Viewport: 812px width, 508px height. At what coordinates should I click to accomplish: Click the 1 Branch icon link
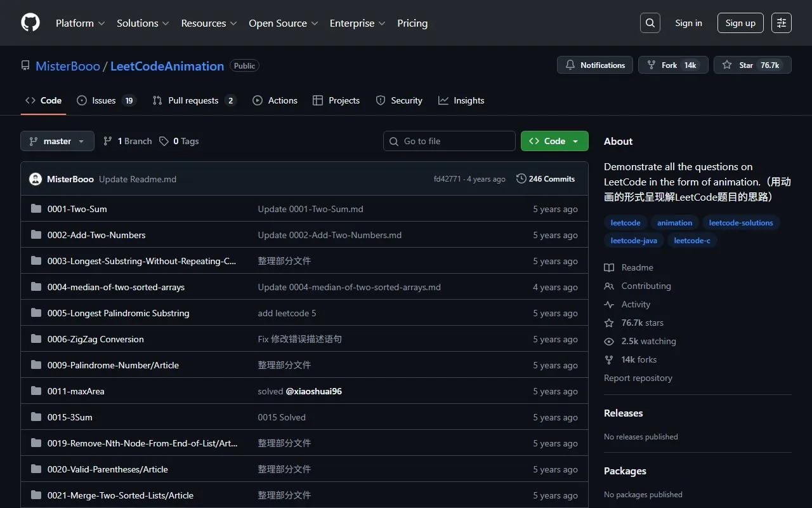pos(128,141)
